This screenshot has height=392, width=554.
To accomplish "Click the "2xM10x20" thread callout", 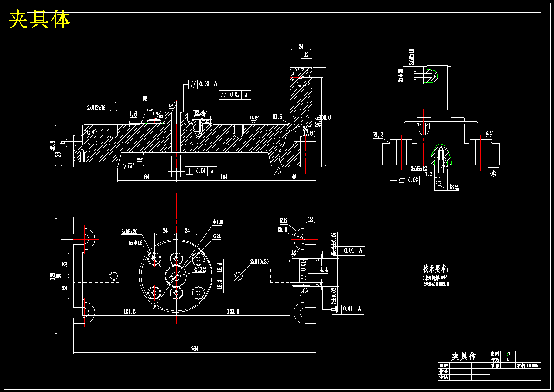I will point(260,261).
